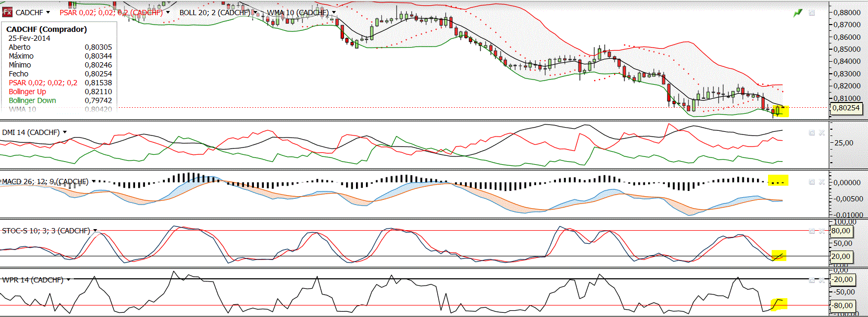Maximize the MACD indicator panel

click(811, 182)
